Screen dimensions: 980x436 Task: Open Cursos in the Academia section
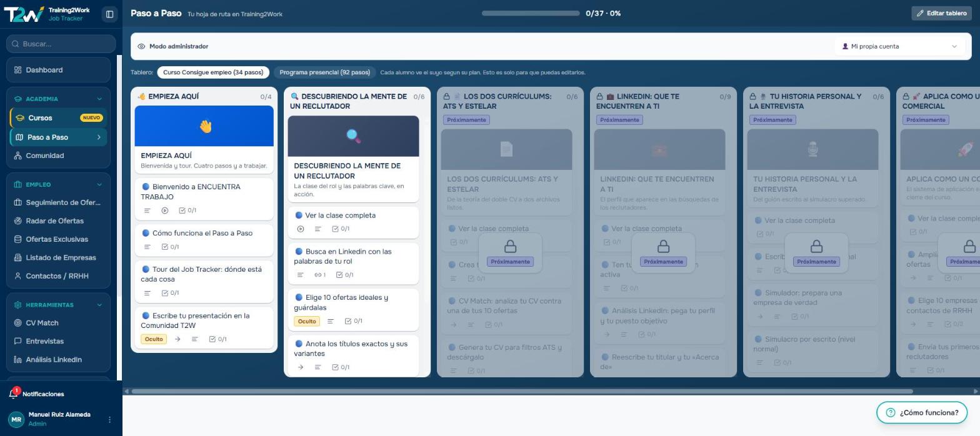click(x=58, y=118)
